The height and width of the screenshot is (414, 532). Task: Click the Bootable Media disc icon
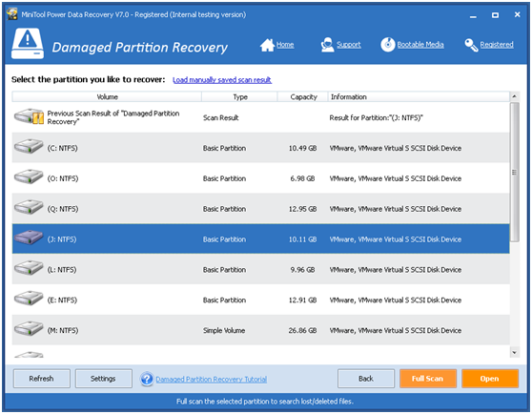point(387,45)
